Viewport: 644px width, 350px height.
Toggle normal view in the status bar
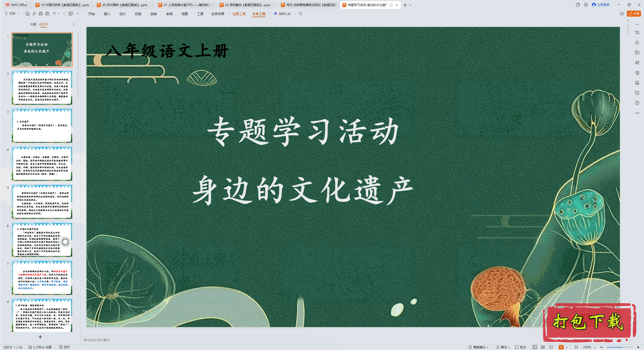(535, 347)
